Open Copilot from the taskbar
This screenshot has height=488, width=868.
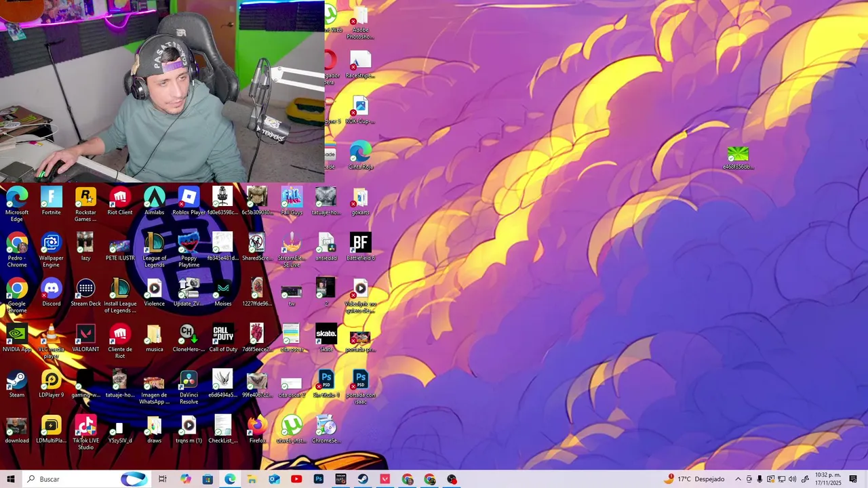(x=185, y=479)
